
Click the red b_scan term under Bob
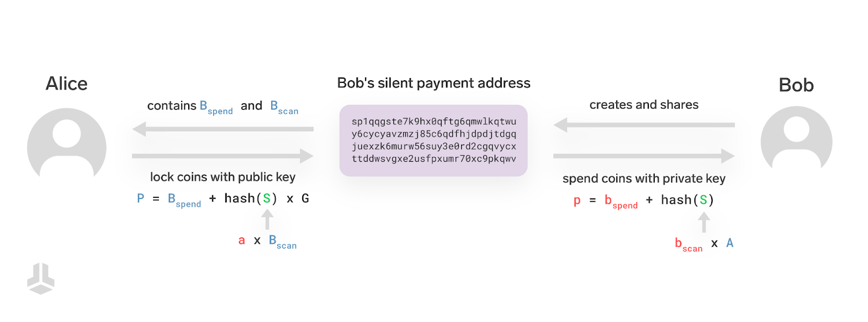688,244
